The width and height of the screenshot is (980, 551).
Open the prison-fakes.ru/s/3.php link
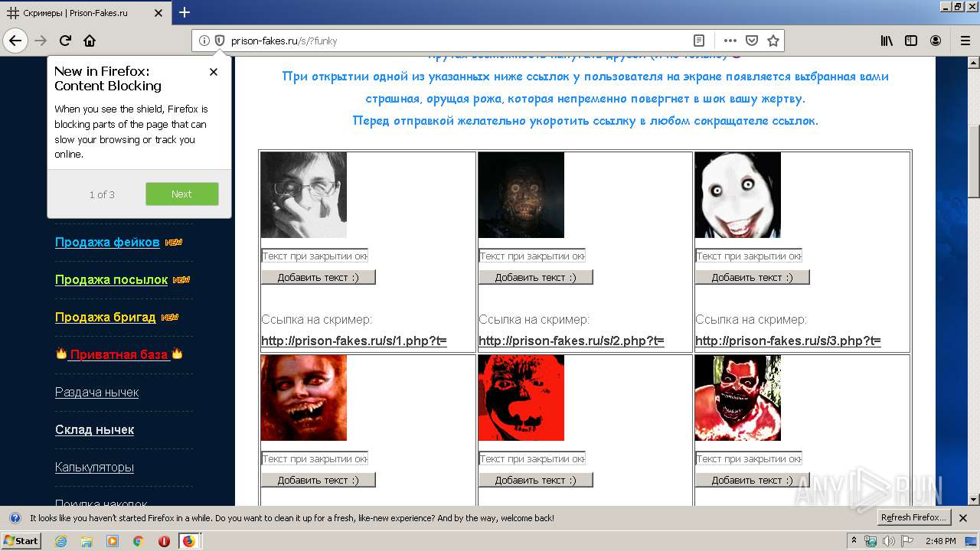coord(788,341)
